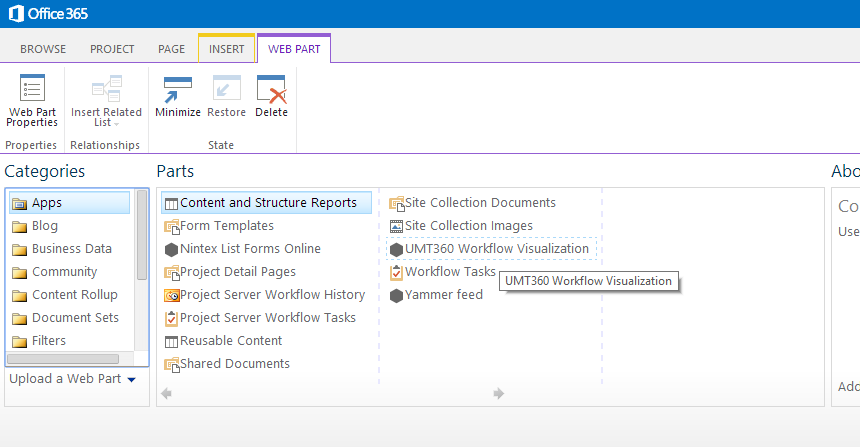Choose the Content Rollup category label
The image size is (860, 447).
tap(75, 295)
